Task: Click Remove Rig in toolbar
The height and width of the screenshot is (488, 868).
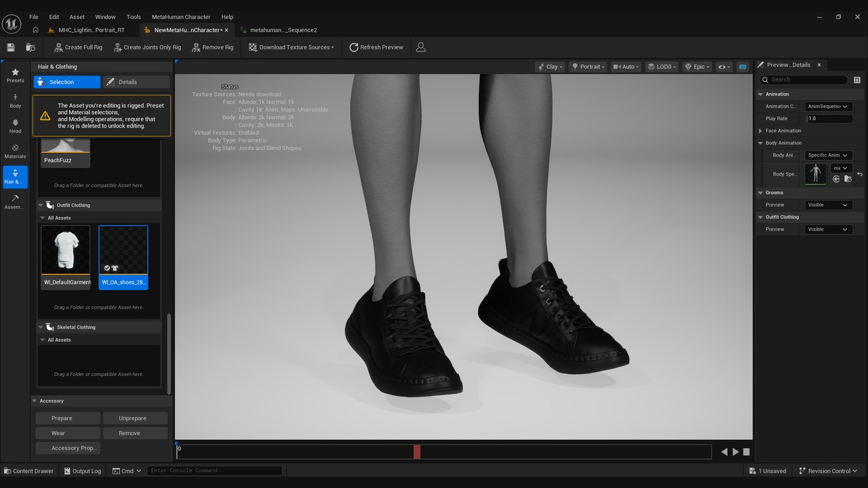Action: click(212, 47)
